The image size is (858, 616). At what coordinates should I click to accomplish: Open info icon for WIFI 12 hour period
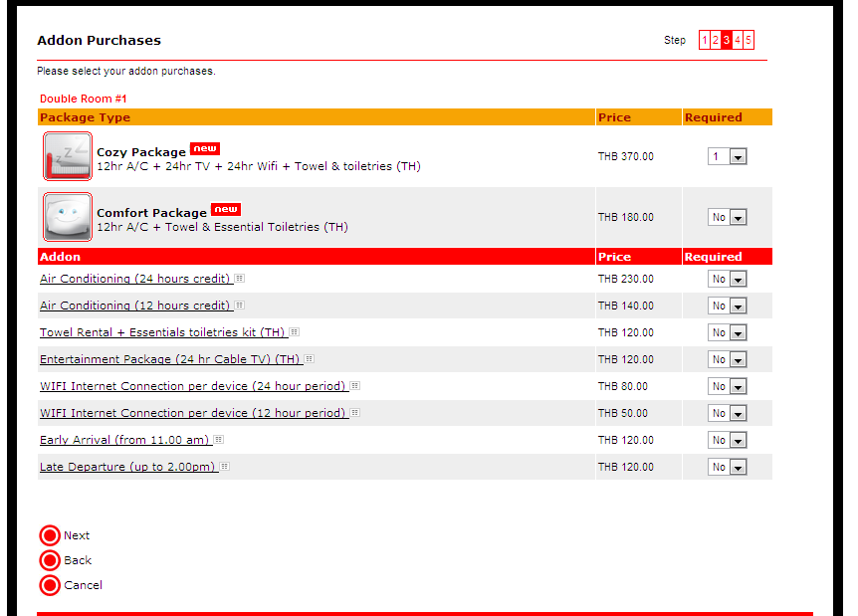pyautogui.click(x=354, y=412)
